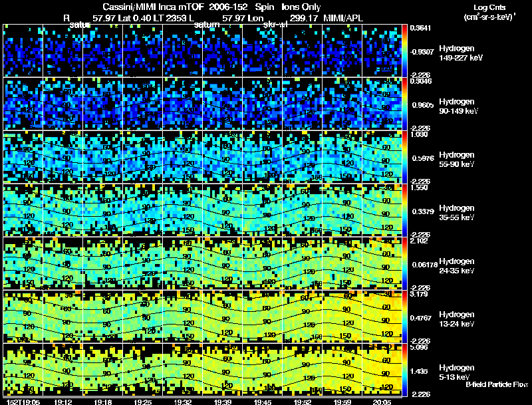
Task: Click the 3.179 maximum value of 13-24 keV scale
Action: point(419,294)
